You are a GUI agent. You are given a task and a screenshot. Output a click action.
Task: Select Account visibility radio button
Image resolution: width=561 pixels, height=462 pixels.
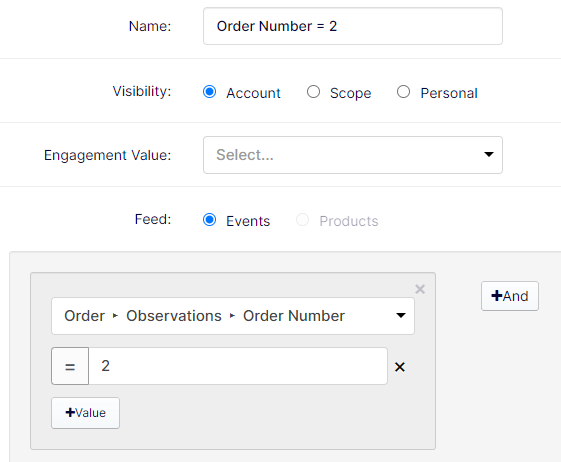209,92
